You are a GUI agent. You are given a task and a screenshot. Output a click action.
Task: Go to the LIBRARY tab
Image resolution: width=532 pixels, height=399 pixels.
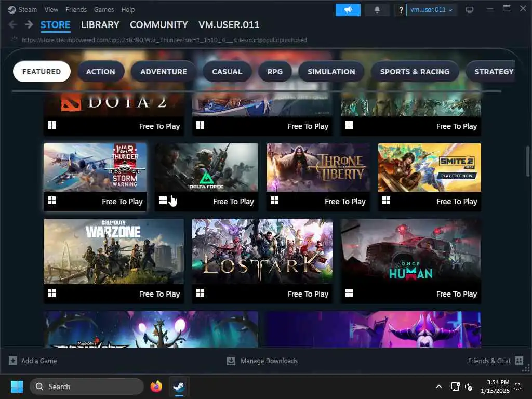pos(100,25)
